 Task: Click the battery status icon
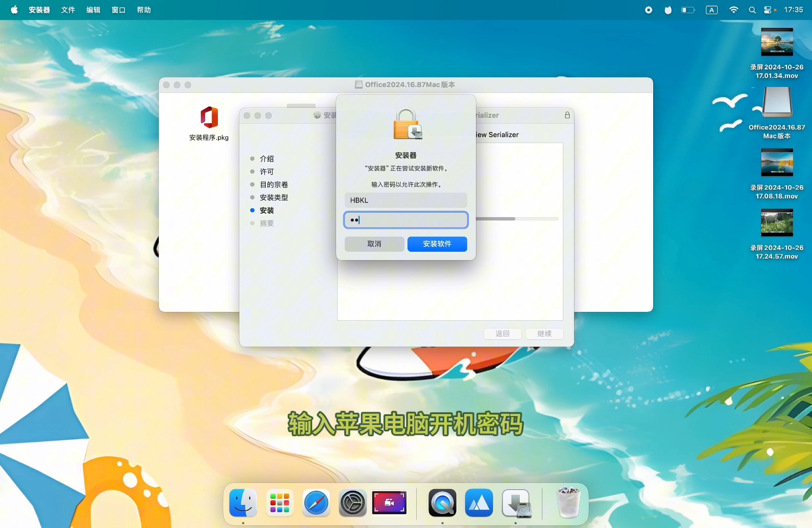click(x=688, y=10)
